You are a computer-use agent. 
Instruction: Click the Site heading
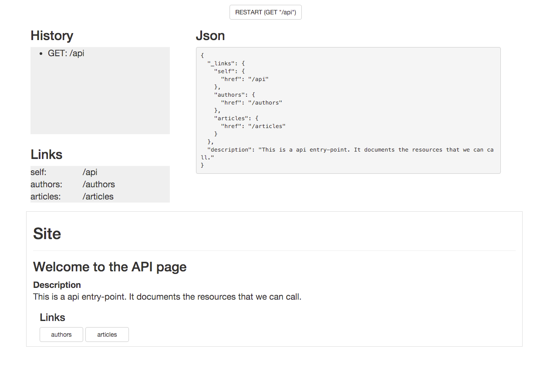point(47,234)
